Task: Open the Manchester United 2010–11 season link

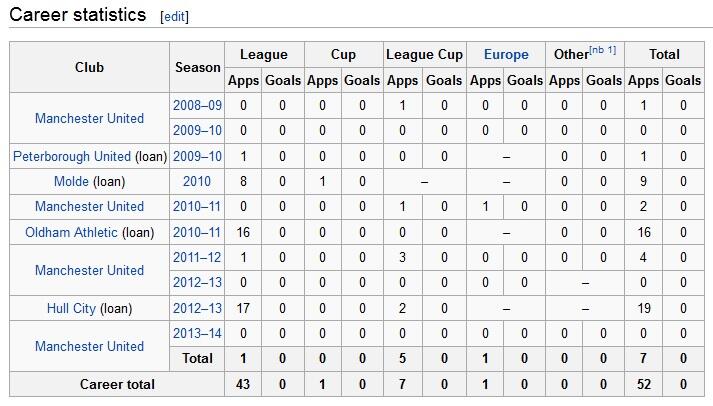Action: point(197,206)
